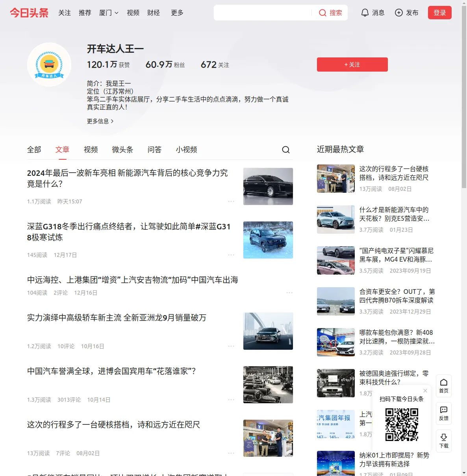This screenshot has width=467, height=476.
Task: Open more options for the 进博会国宾用车 article
Action: [231, 400]
